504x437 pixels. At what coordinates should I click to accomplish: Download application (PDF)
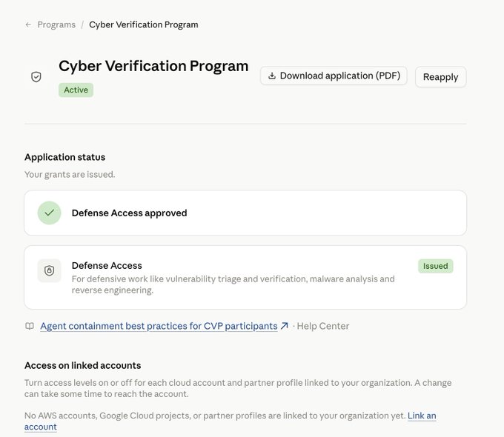(334, 76)
